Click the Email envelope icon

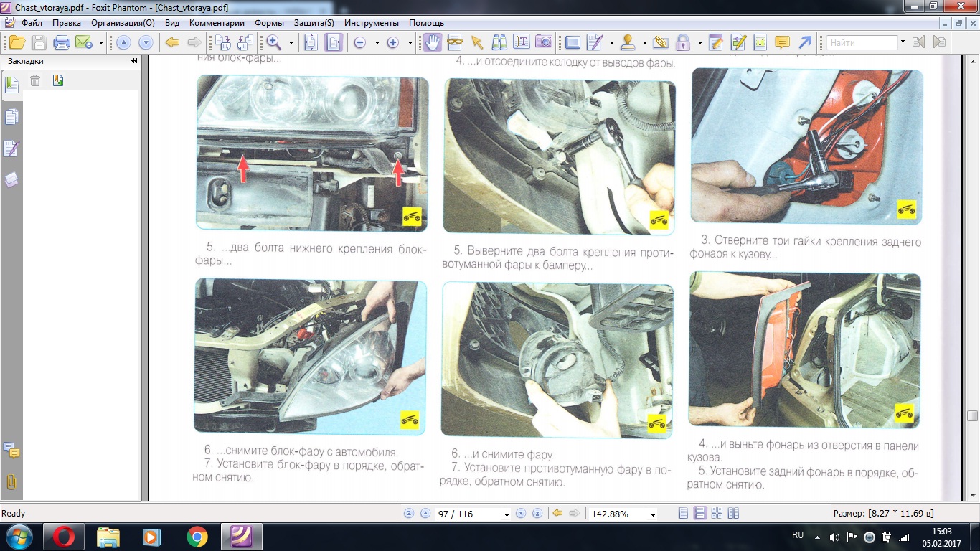coord(84,42)
